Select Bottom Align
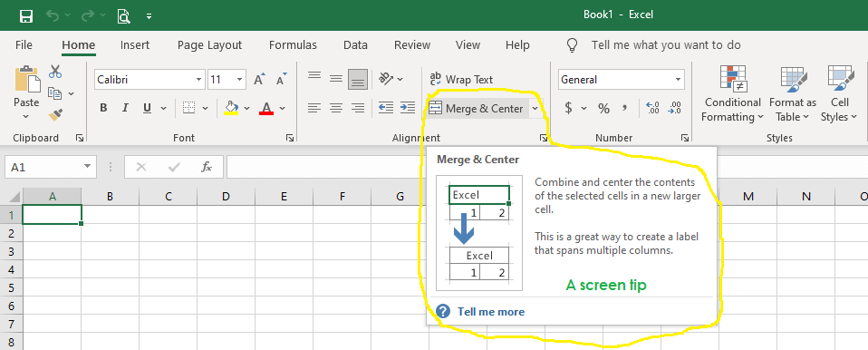868x350 pixels. click(358, 79)
